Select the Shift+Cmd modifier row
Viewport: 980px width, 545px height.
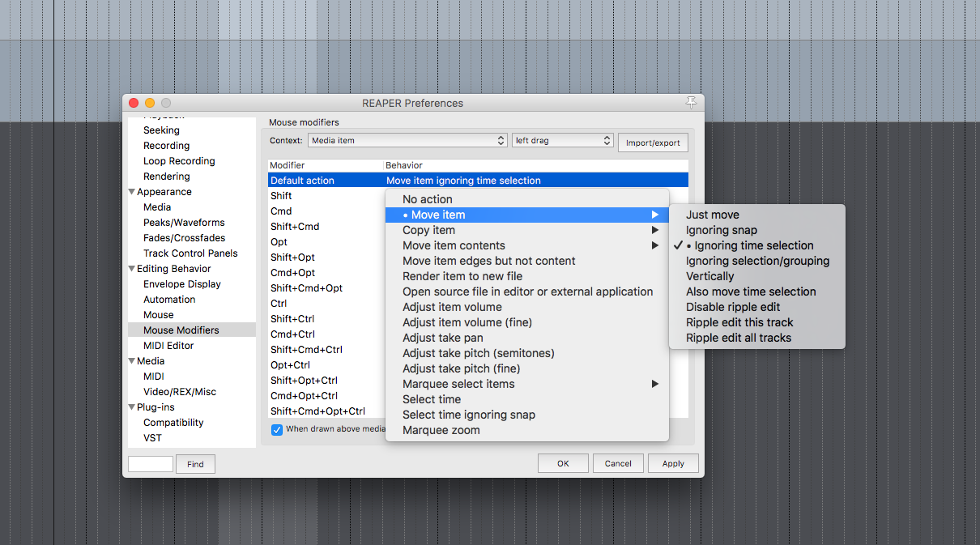tap(295, 227)
